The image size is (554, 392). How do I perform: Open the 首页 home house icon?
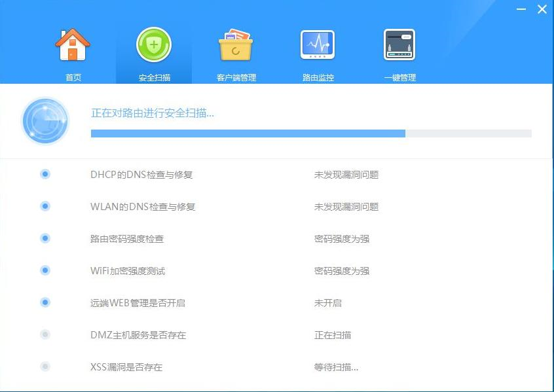(x=73, y=45)
